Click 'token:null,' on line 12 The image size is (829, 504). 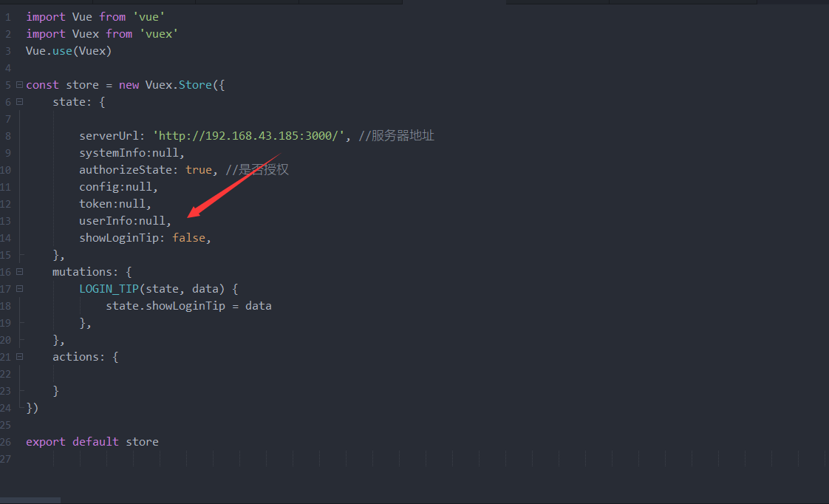[115, 204]
